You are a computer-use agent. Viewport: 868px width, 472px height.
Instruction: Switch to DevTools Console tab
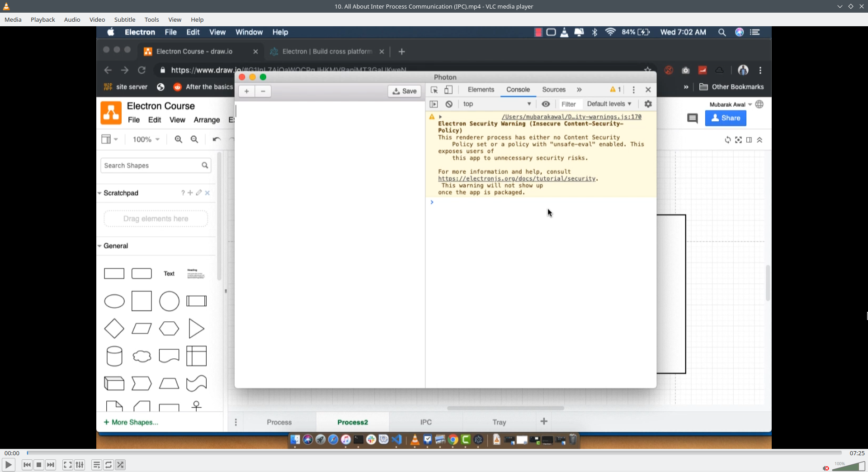[x=518, y=90]
